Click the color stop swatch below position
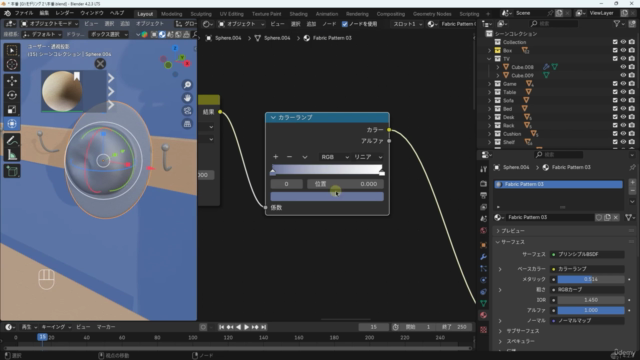 pyautogui.click(x=327, y=196)
